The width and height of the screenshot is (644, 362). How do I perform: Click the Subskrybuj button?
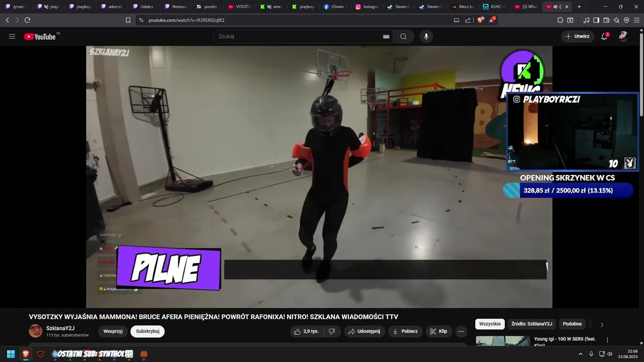point(147,331)
